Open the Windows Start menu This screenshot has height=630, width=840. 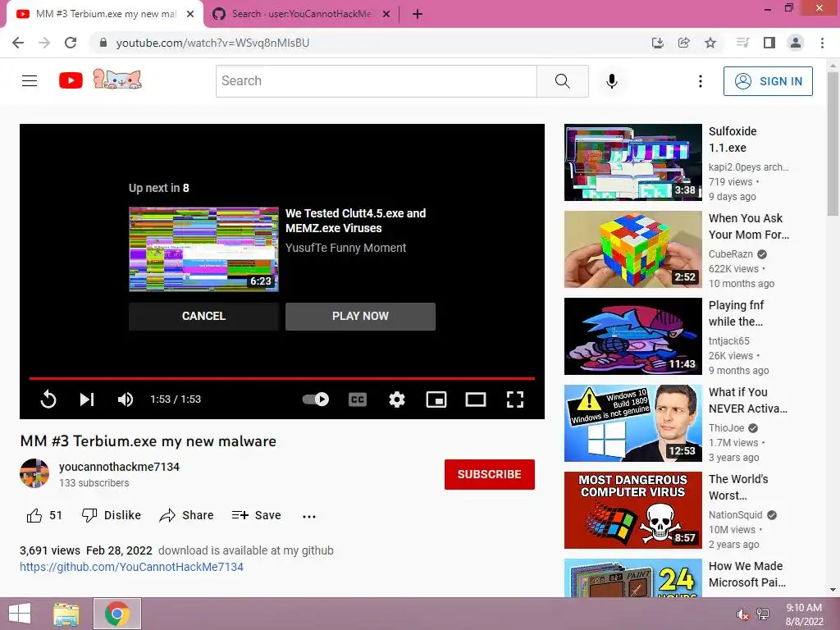pos(20,614)
